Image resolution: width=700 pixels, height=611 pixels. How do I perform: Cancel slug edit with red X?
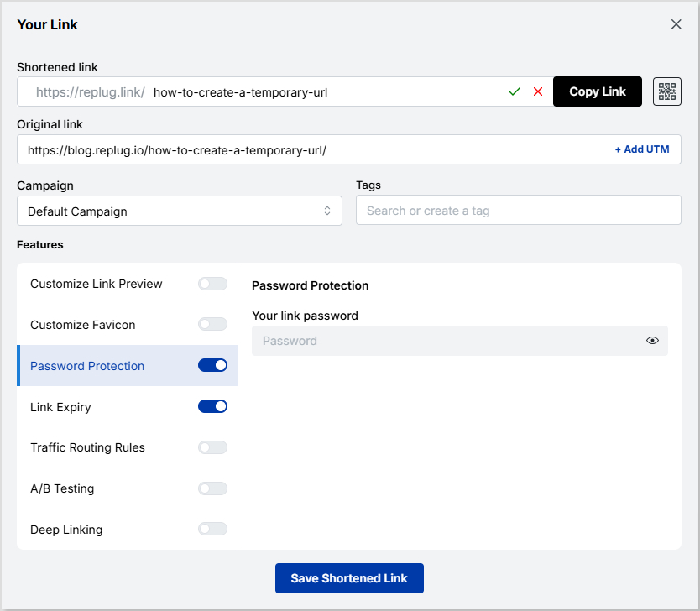click(x=538, y=92)
